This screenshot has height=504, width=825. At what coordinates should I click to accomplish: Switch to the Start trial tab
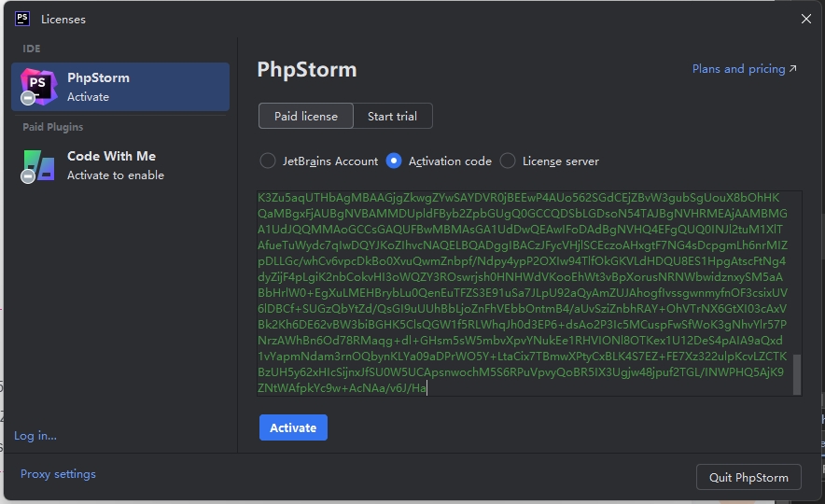[393, 116]
